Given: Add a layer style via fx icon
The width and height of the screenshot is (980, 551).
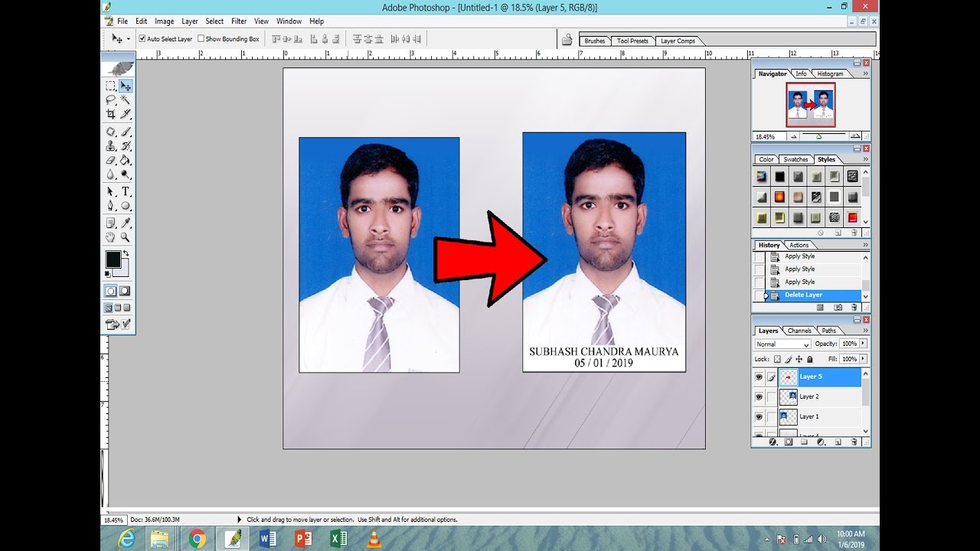Looking at the screenshot, I should pos(773,442).
